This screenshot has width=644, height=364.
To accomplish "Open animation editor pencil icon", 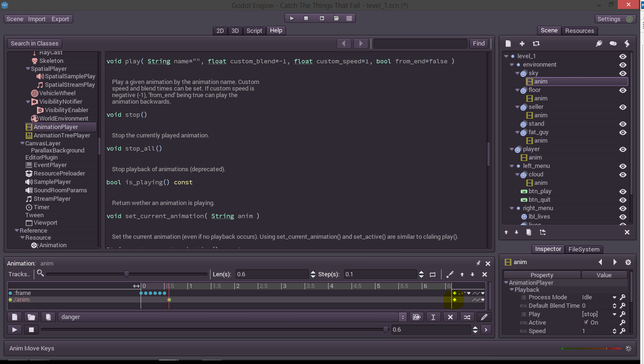I will 484,317.
